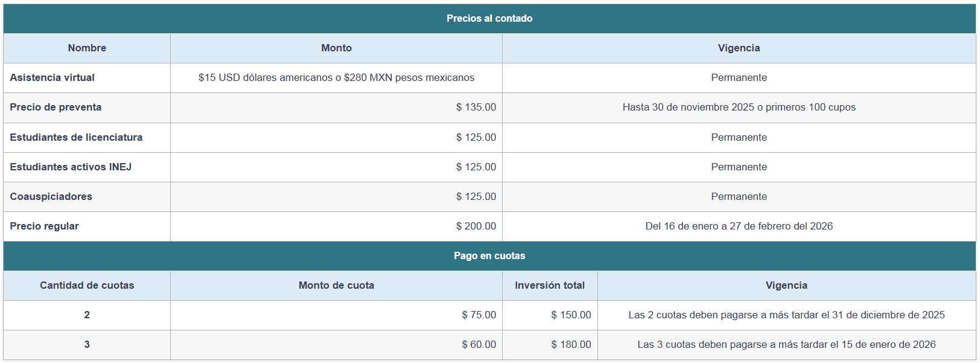Image resolution: width=980 pixels, height=363 pixels.
Task: Select the "Monto de cuota" column header
Action: 336,286
